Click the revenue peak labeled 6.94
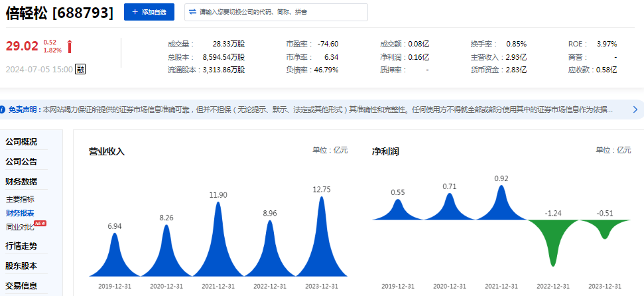This screenshot has width=644, height=296. coord(115,255)
